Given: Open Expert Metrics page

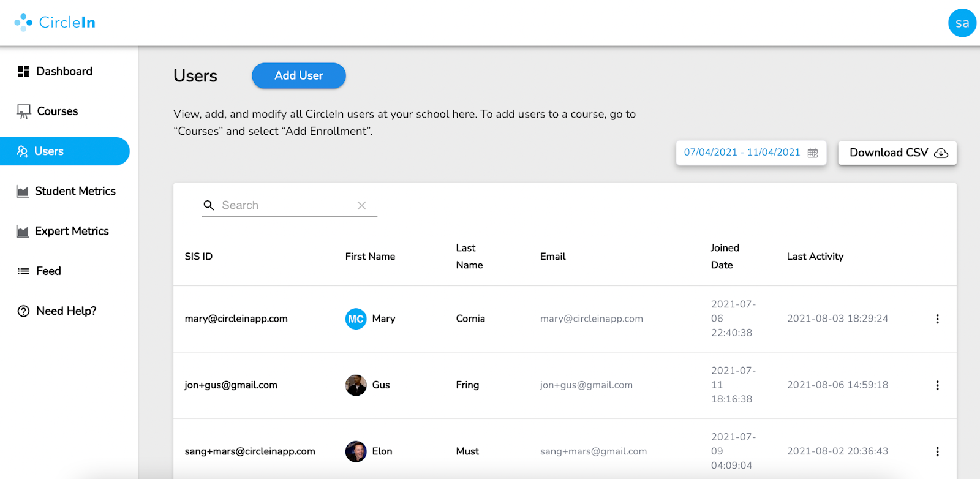Looking at the screenshot, I should [72, 231].
